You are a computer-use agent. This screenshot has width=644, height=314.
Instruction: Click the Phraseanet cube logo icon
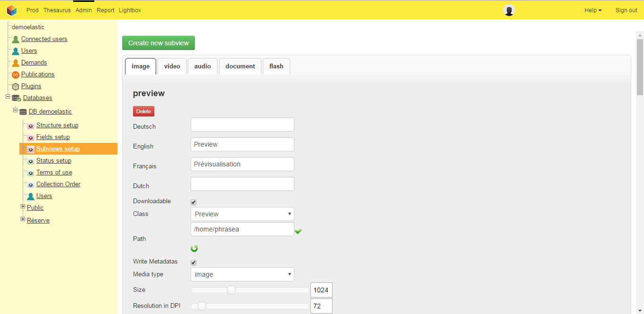(12, 10)
